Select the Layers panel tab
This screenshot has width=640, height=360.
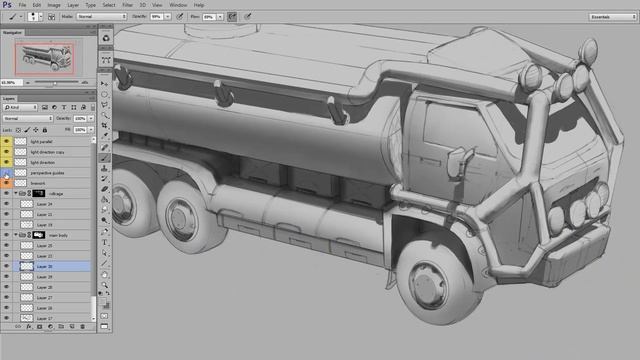9,98
